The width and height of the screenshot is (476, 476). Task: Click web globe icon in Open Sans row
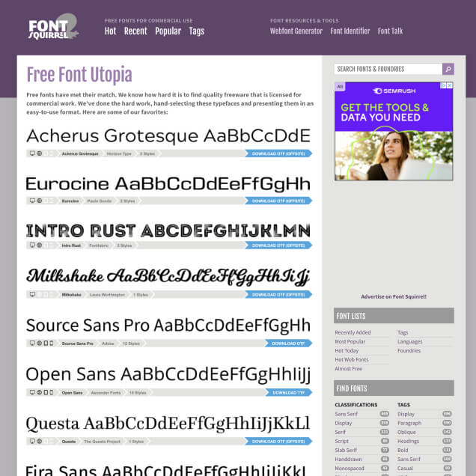click(x=40, y=392)
